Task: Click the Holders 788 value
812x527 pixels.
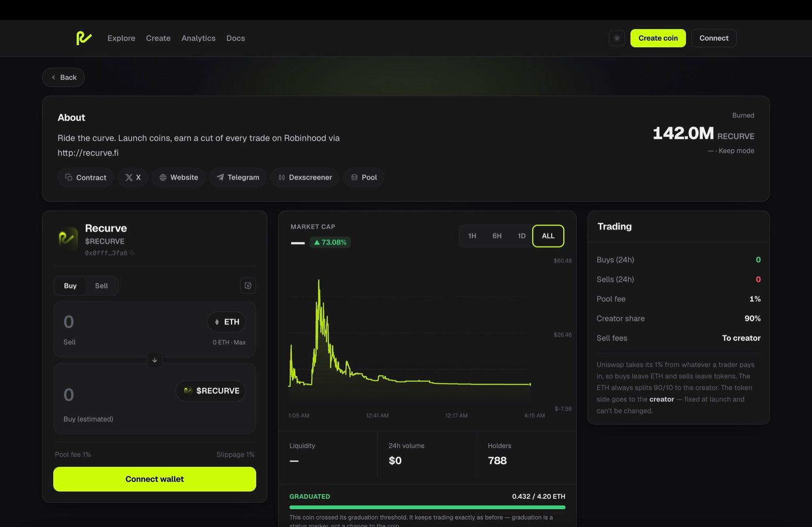Action: pos(497,461)
